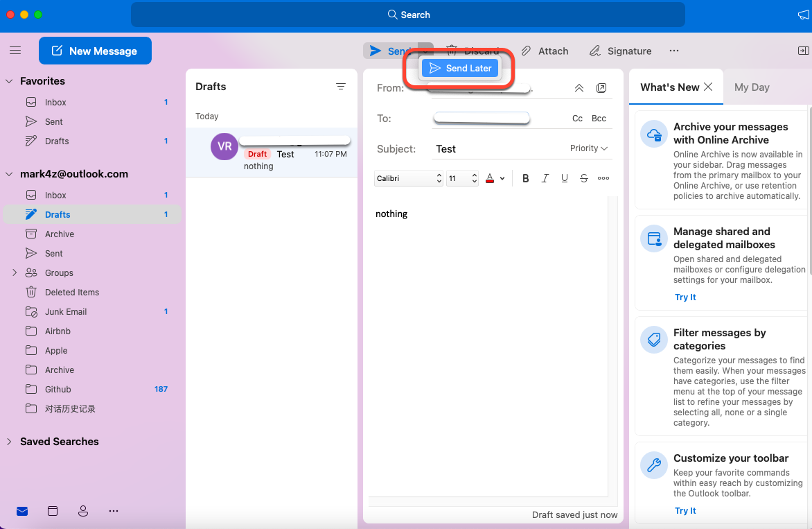The width and height of the screenshot is (812, 529).
Task: Open the Priority dropdown
Action: [588, 148]
